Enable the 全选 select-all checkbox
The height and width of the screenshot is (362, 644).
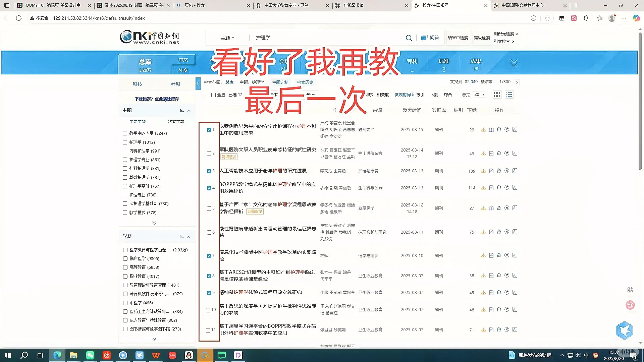[213, 95]
